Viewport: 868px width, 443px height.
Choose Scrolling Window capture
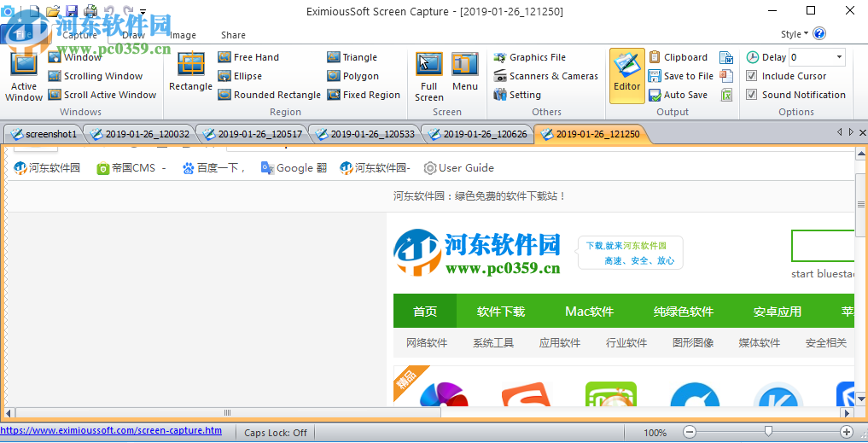96,76
